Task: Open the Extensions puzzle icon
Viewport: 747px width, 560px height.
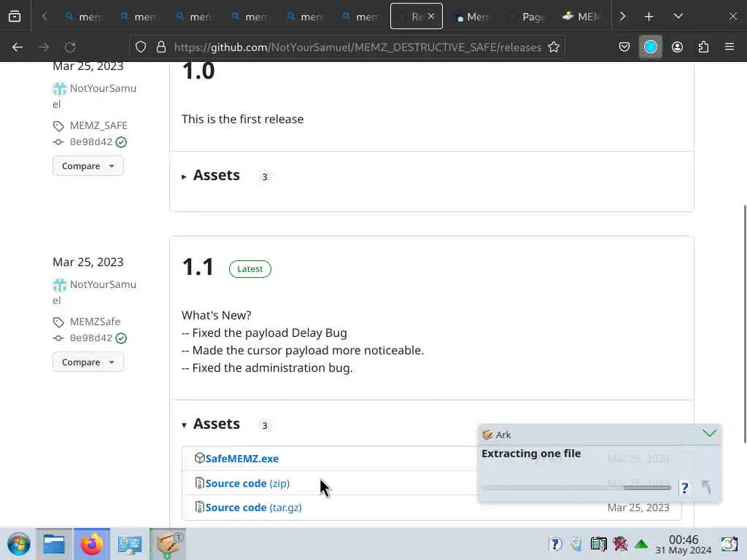Action: (703, 47)
